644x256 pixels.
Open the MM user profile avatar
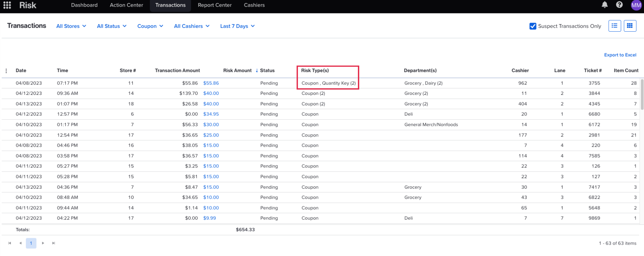point(636,5)
